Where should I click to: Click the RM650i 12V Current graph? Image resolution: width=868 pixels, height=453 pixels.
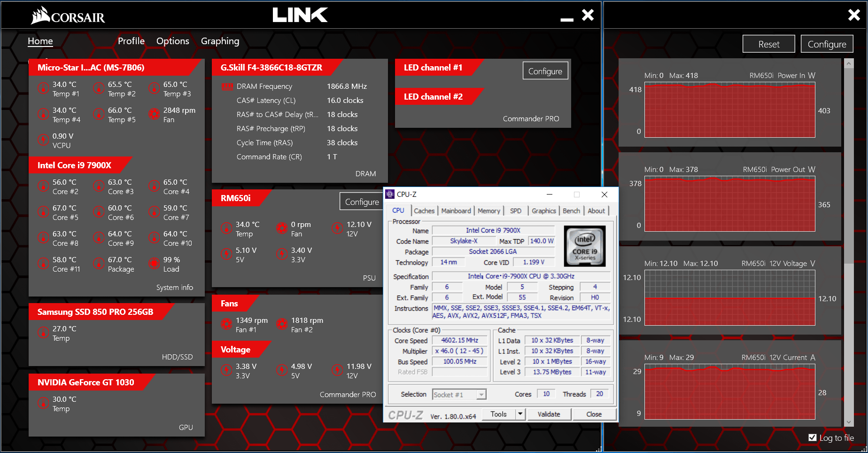pyautogui.click(x=729, y=392)
